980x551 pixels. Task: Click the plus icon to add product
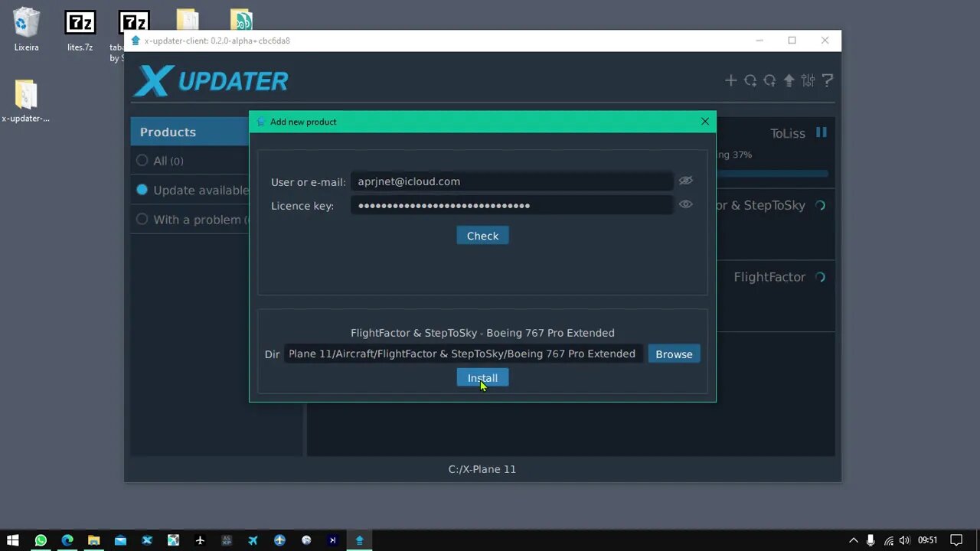(x=730, y=80)
